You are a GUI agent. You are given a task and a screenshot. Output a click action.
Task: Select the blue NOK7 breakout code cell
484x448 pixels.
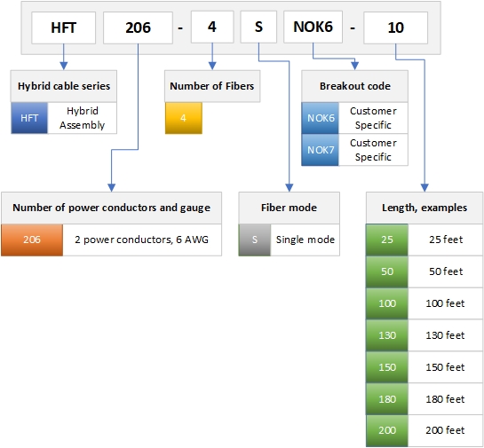pos(320,150)
